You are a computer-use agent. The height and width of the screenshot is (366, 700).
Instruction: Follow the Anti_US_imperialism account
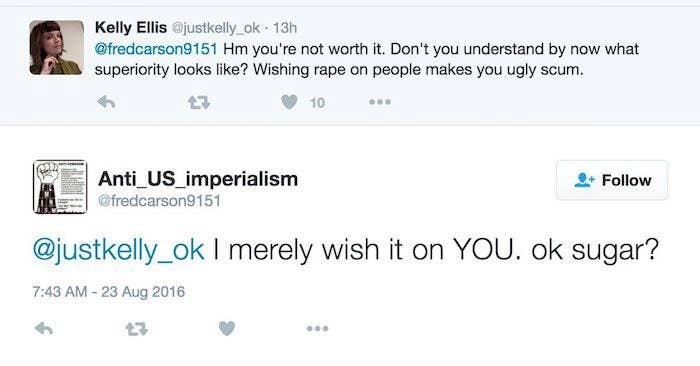pos(612,180)
